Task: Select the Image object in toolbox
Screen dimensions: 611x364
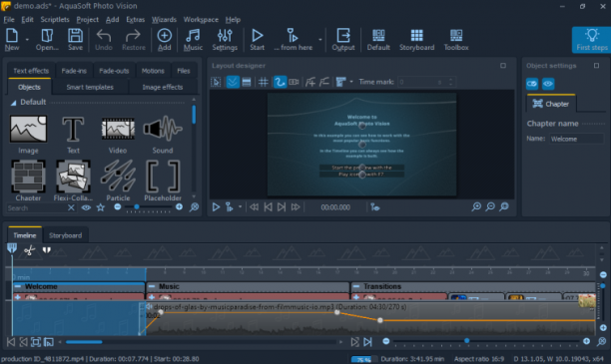Action: [28, 135]
